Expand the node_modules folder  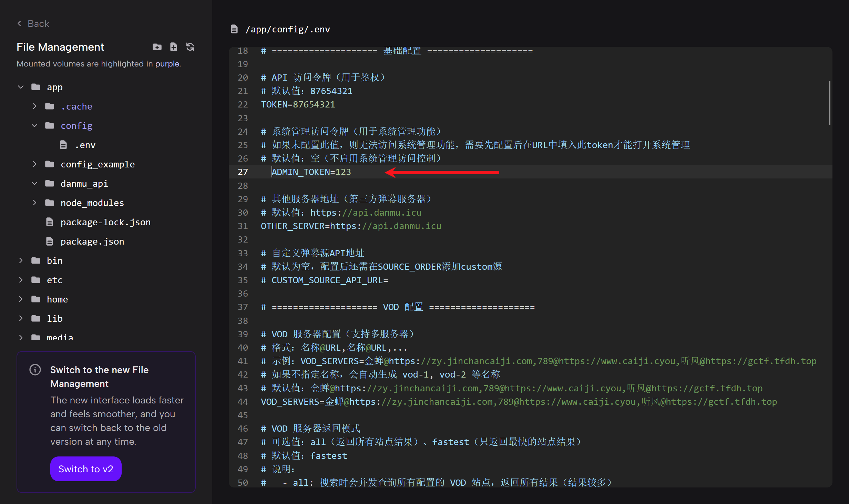click(34, 203)
